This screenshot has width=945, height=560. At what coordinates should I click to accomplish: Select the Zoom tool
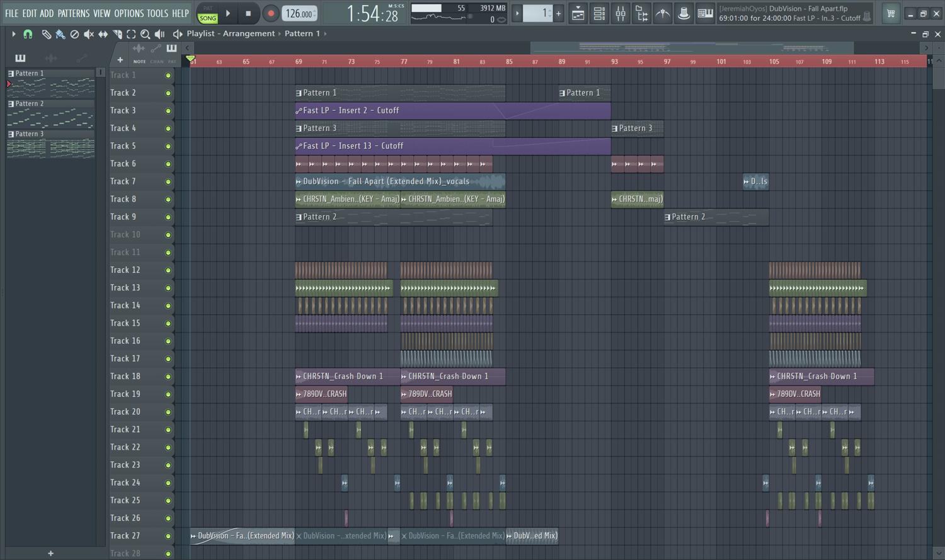pyautogui.click(x=146, y=34)
